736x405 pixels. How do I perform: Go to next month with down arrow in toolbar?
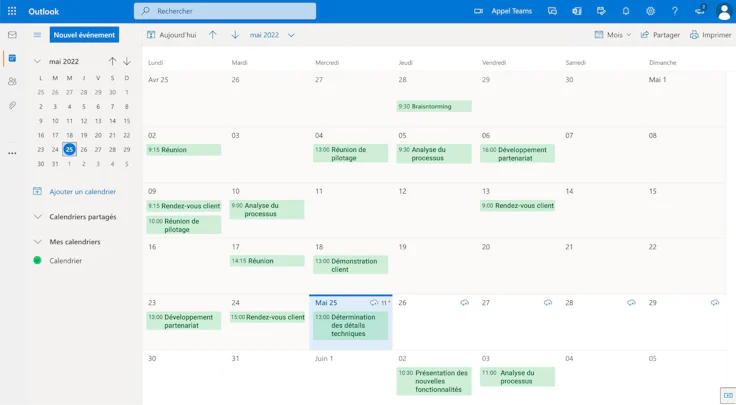pos(235,35)
